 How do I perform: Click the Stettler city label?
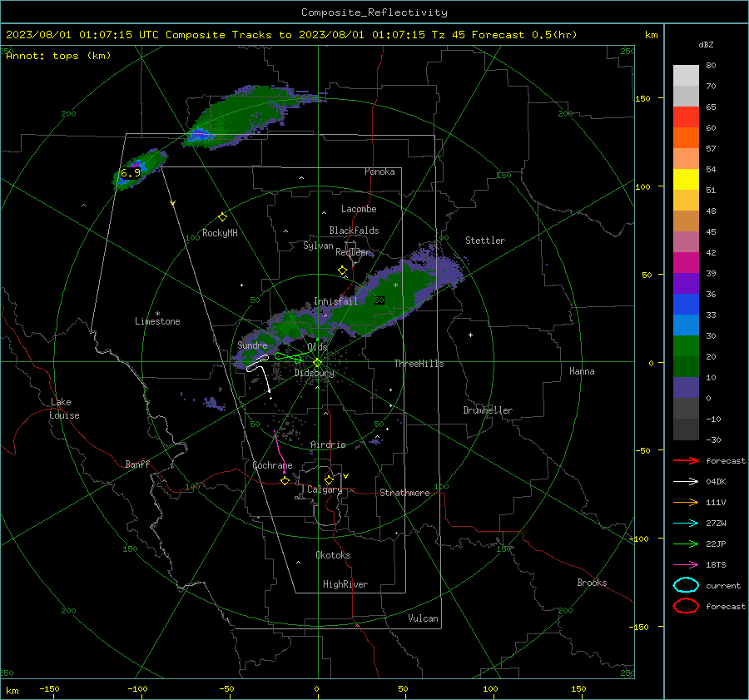click(485, 241)
